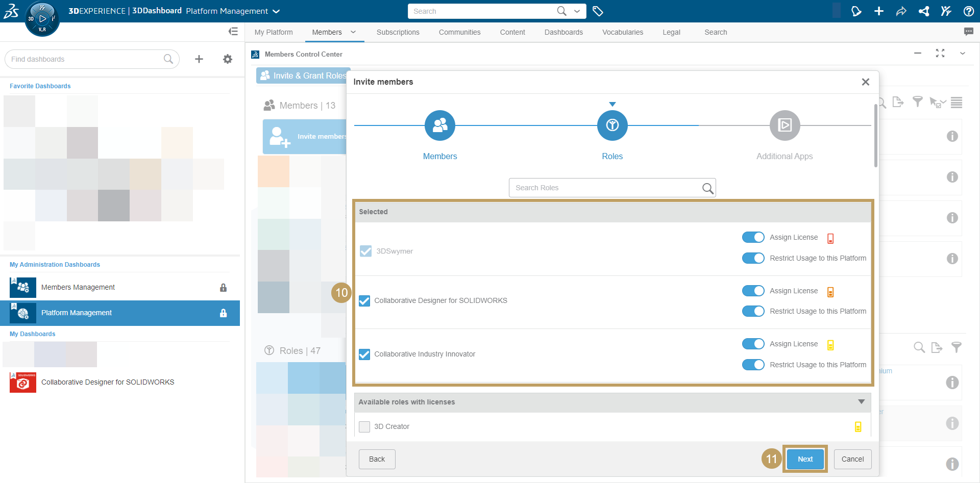Image resolution: width=980 pixels, height=483 pixels.
Task: Open the Legal tab
Action: pos(671,32)
